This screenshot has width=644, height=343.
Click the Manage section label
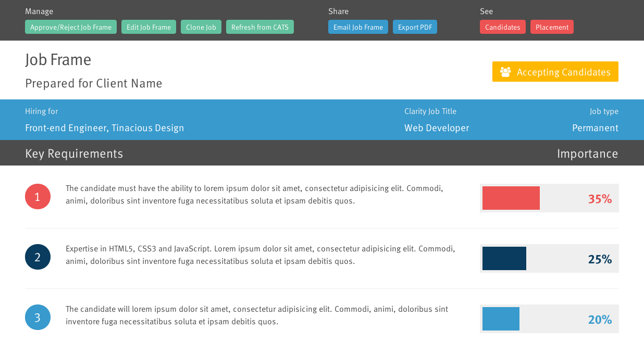(x=39, y=11)
